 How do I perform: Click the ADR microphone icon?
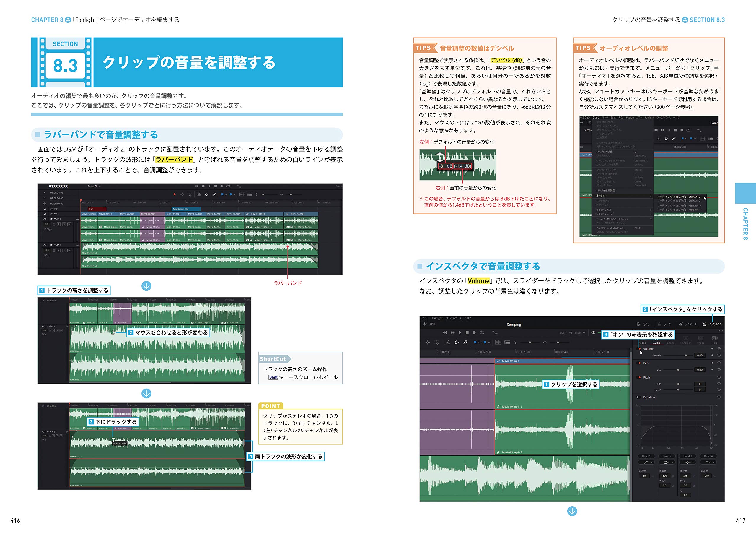[425, 324]
